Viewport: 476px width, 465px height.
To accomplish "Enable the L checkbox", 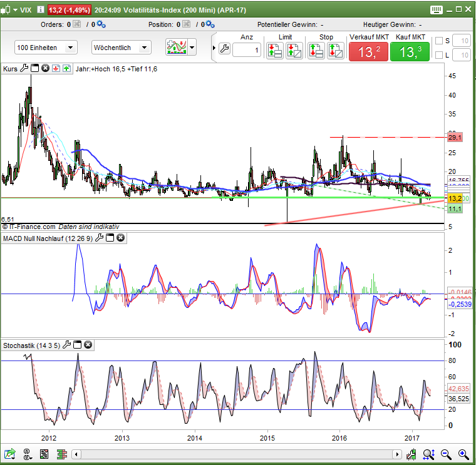I will 439,56.
